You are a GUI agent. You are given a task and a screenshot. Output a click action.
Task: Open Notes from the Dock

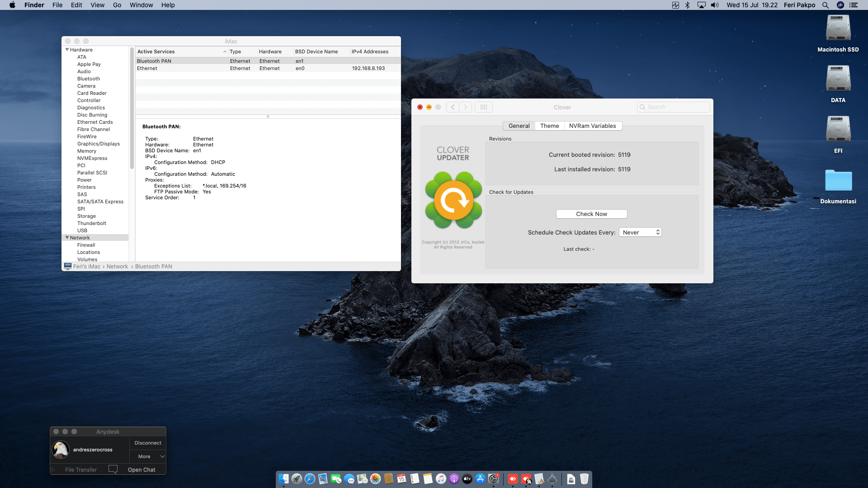pyautogui.click(x=428, y=479)
